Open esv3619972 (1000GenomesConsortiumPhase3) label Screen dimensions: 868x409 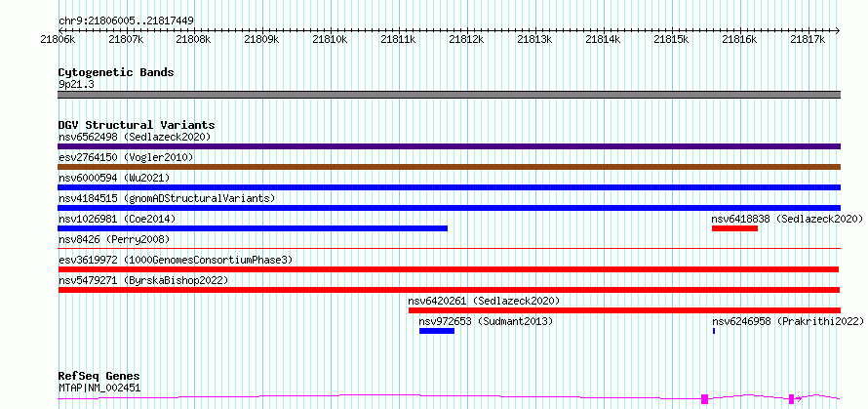[x=176, y=260]
